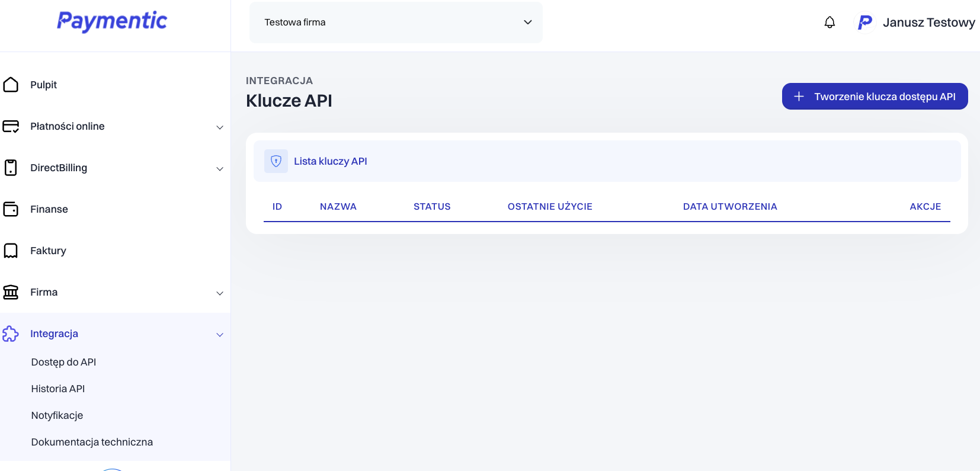Image resolution: width=980 pixels, height=471 pixels.
Task: Click the ID column header
Action: tap(277, 207)
